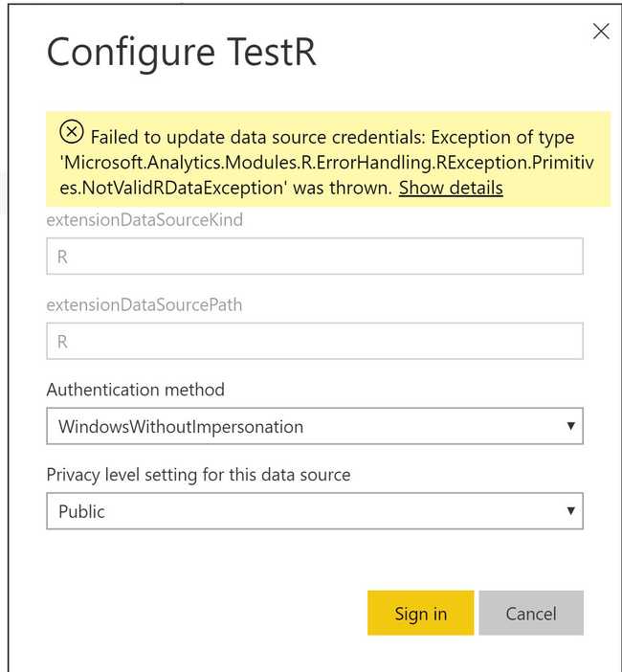Screen dimensions: 622x672
Task: Click the extensionDataSourcePath label
Action: (x=144, y=304)
